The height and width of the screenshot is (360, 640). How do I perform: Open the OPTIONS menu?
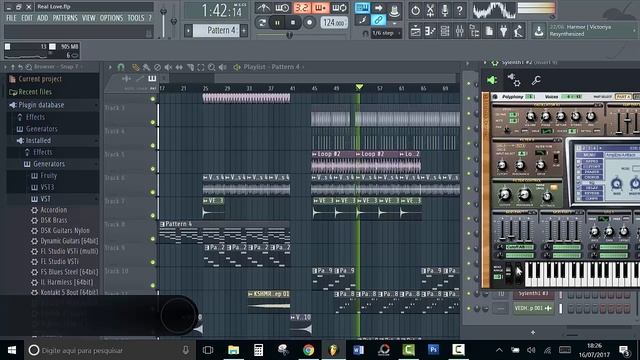tap(111, 18)
